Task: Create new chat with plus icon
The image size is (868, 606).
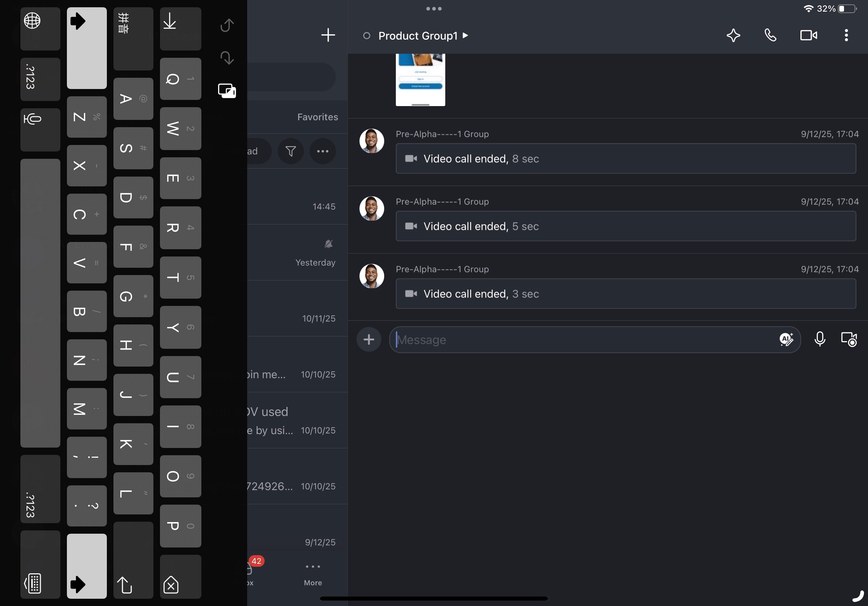Action: [x=328, y=35]
